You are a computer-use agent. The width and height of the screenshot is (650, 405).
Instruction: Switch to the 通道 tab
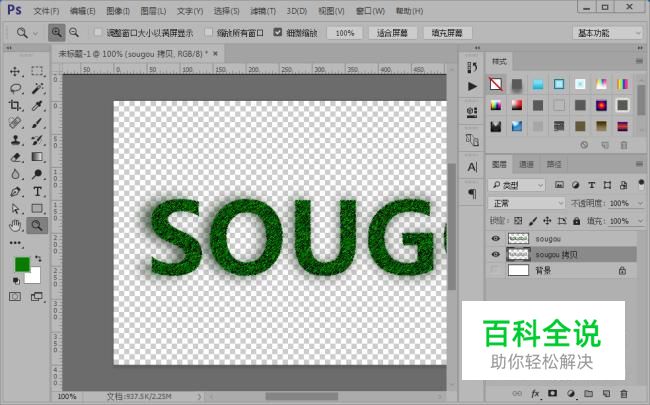tap(526, 165)
